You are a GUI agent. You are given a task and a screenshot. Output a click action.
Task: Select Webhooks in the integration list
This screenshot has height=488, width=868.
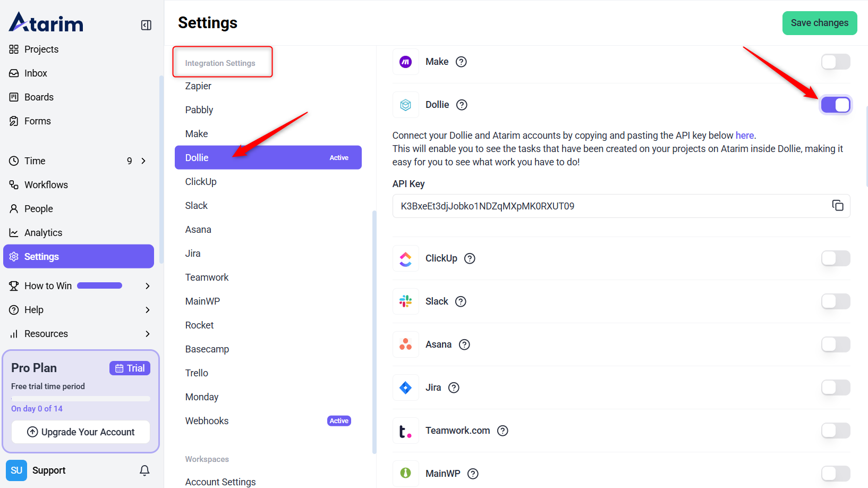[x=207, y=421]
